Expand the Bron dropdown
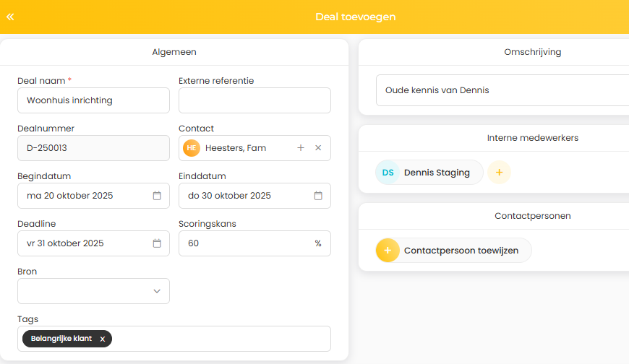Image resolution: width=629 pixels, height=364 pixels. 93,291
